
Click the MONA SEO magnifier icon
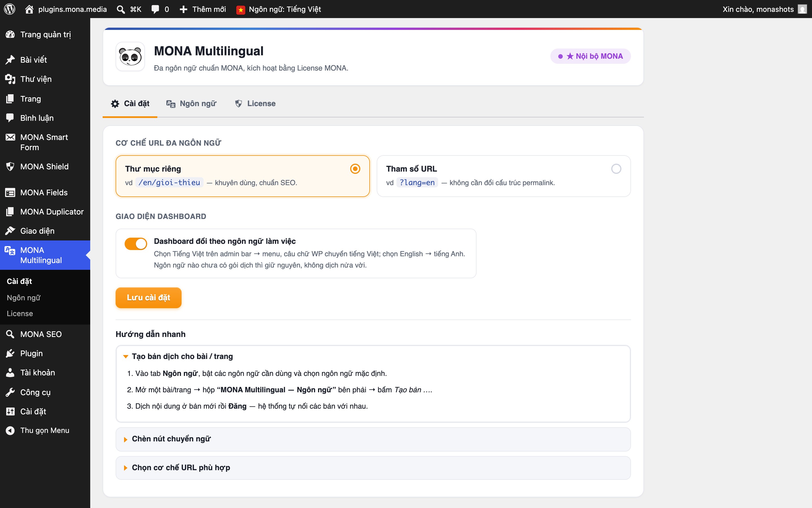[x=10, y=334]
